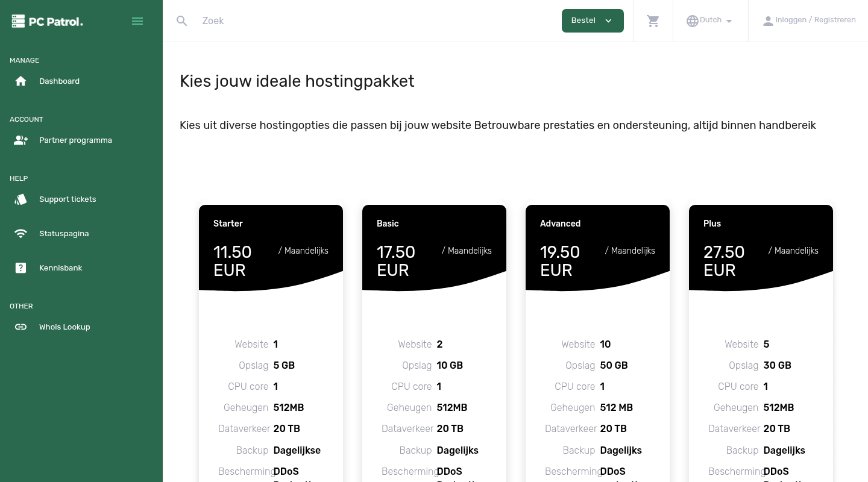Open Statuspagina using the wifi icon
The width and height of the screenshot is (868, 482).
tap(20, 233)
